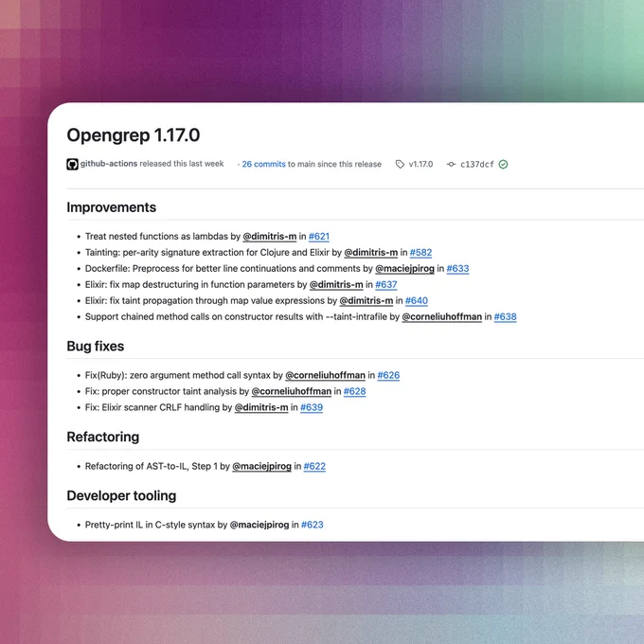Open pull request #623
Viewport: 644px width, 644px height.
(x=313, y=525)
